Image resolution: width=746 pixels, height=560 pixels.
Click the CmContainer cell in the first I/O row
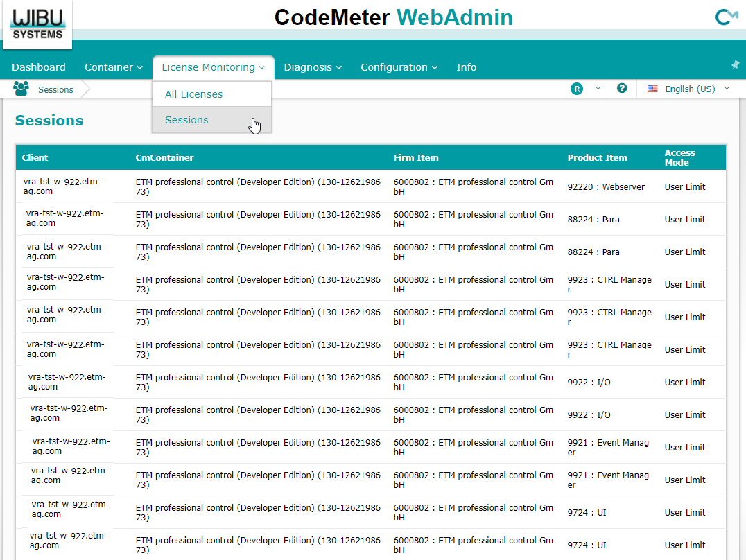pos(258,382)
